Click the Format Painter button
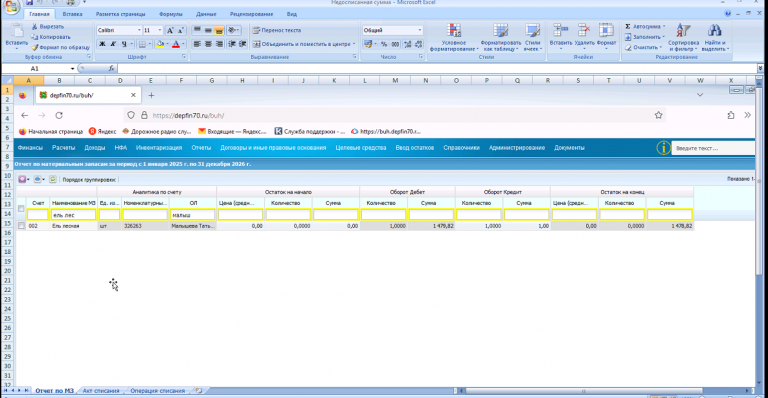Screen dimensions: 768x398 61,47
